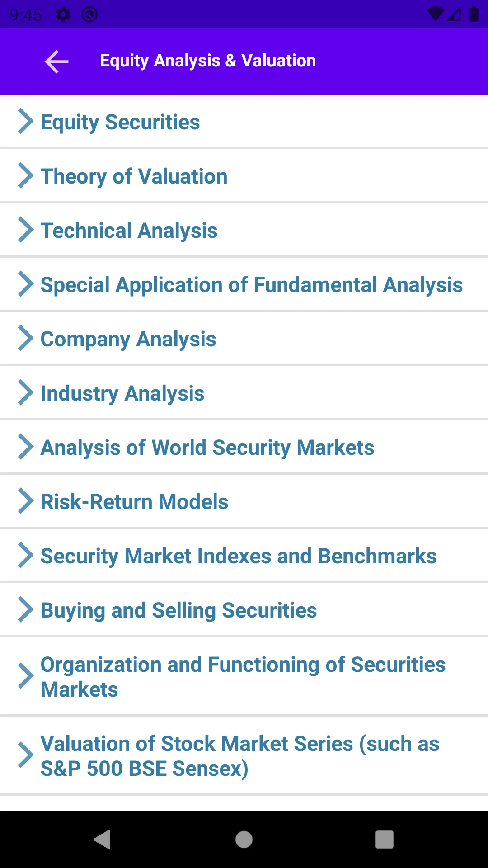Tap the Android recent apps square button
The height and width of the screenshot is (868, 488).
click(385, 840)
